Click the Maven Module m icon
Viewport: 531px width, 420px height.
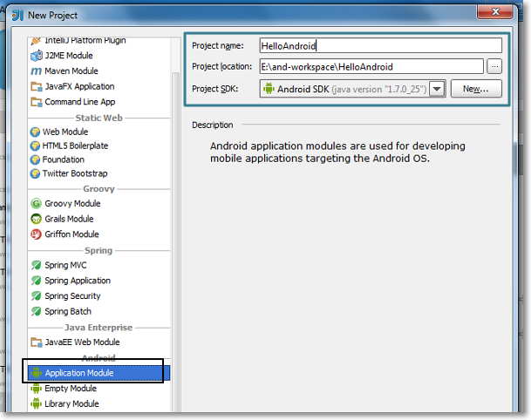tap(37, 71)
